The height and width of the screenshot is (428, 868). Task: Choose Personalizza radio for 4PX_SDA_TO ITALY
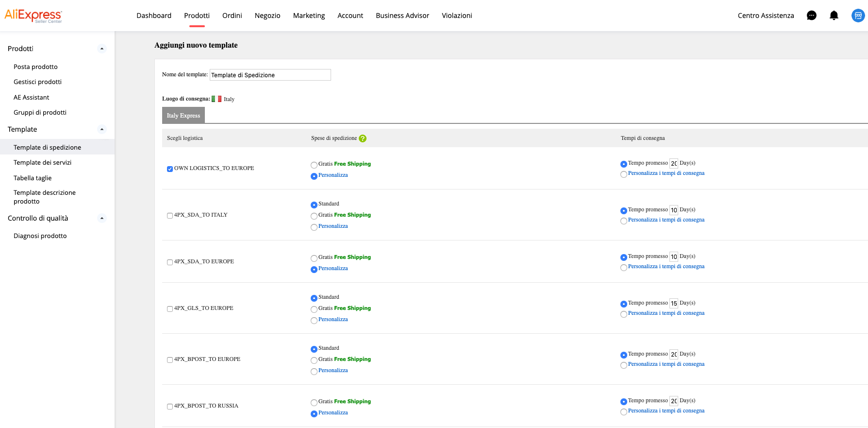314,227
